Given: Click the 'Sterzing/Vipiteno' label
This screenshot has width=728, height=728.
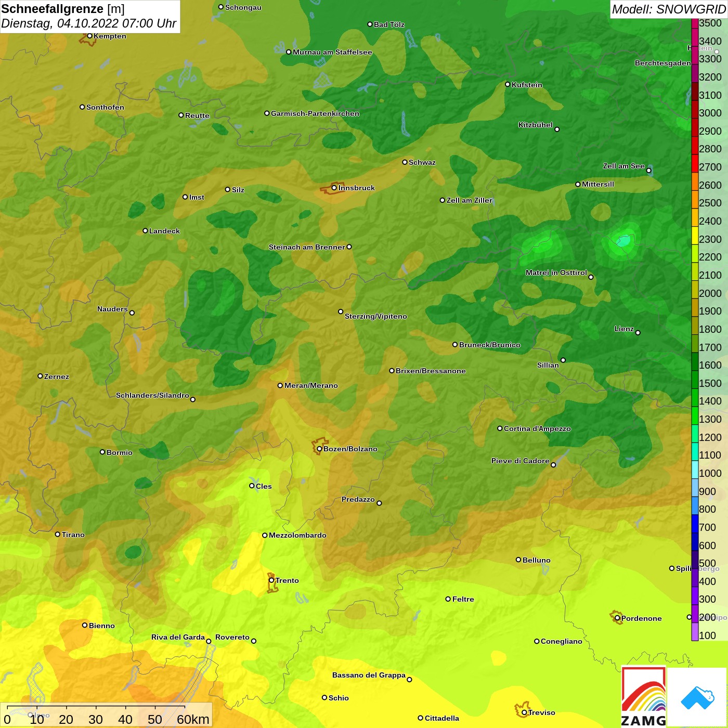Looking at the screenshot, I should pyautogui.click(x=376, y=316).
